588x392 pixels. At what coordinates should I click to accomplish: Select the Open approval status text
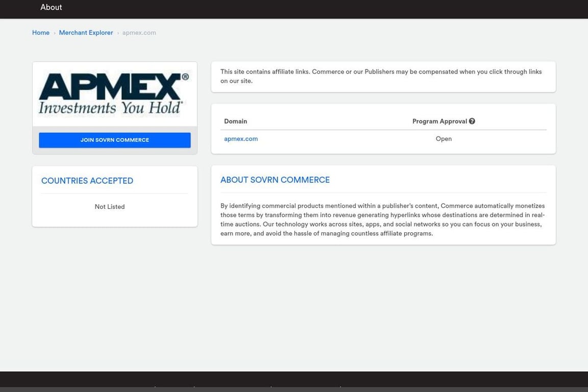coord(444,139)
